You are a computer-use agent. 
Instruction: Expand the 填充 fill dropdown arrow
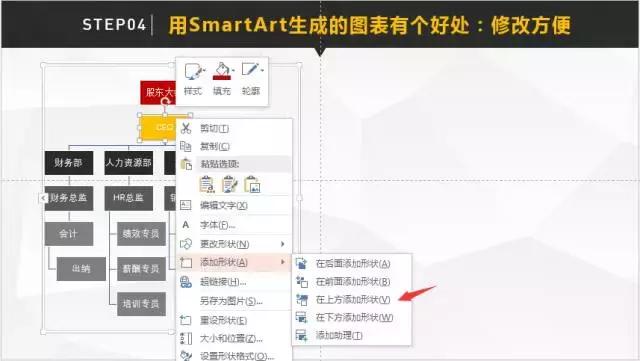pyautogui.click(x=233, y=71)
